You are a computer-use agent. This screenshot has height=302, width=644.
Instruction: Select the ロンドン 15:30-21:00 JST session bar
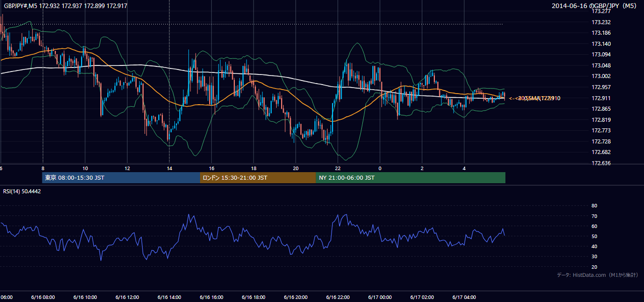click(258, 178)
